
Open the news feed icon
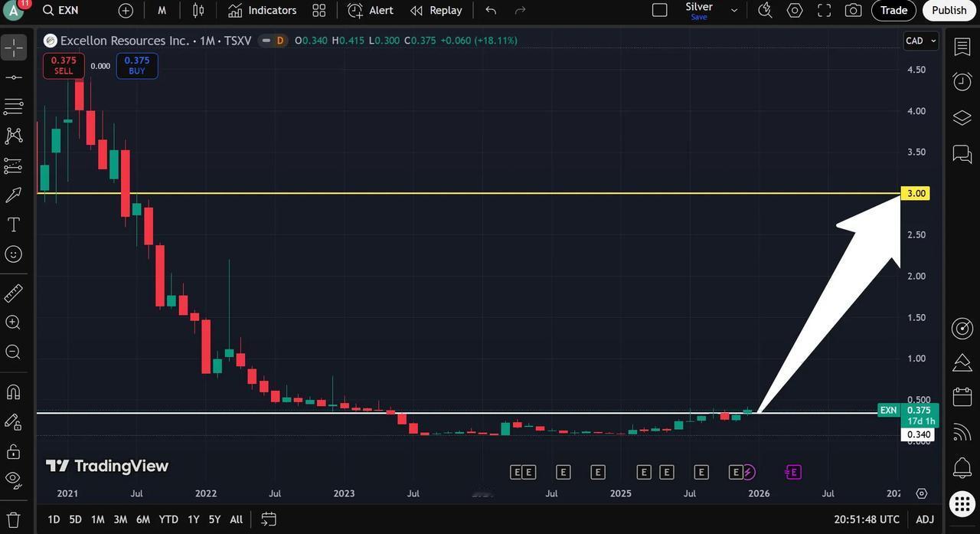click(962, 433)
